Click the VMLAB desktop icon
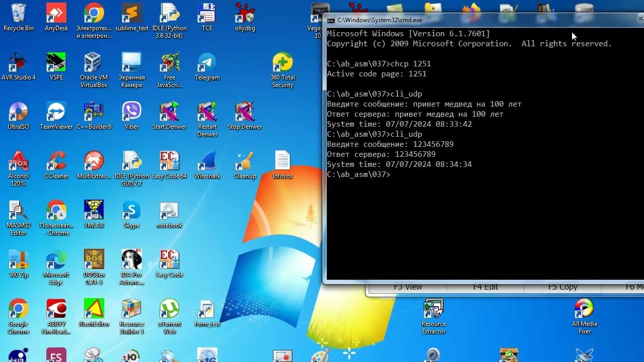This screenshot has width=644, height=362. coord(94,215)
